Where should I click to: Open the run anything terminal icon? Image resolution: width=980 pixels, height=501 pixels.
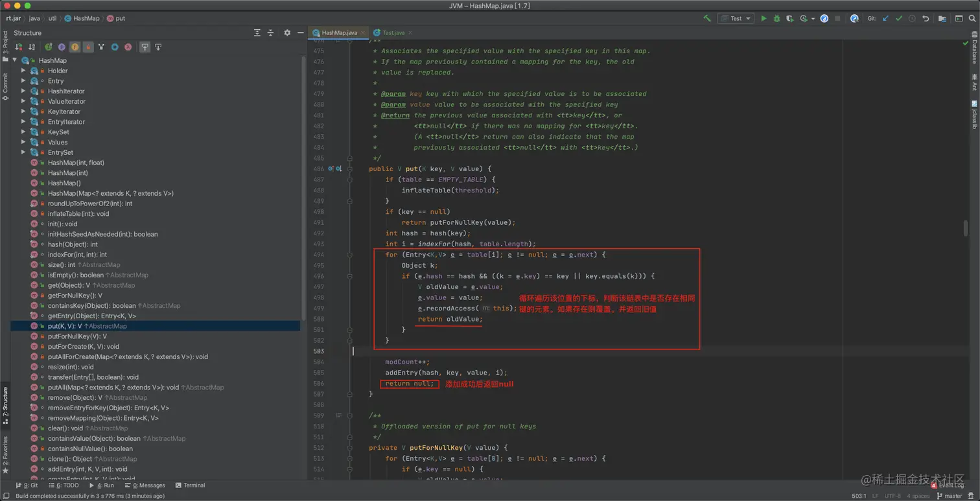[x=959, y=19]
